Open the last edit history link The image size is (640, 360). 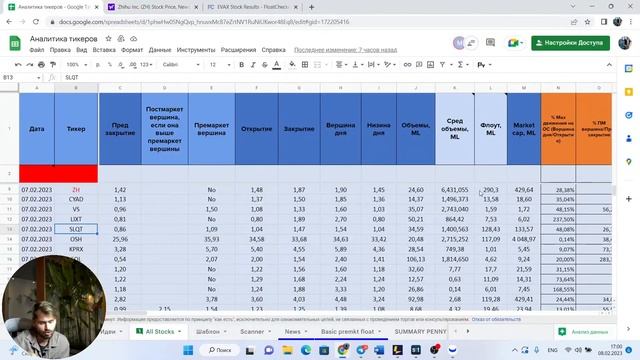(345, 50)
